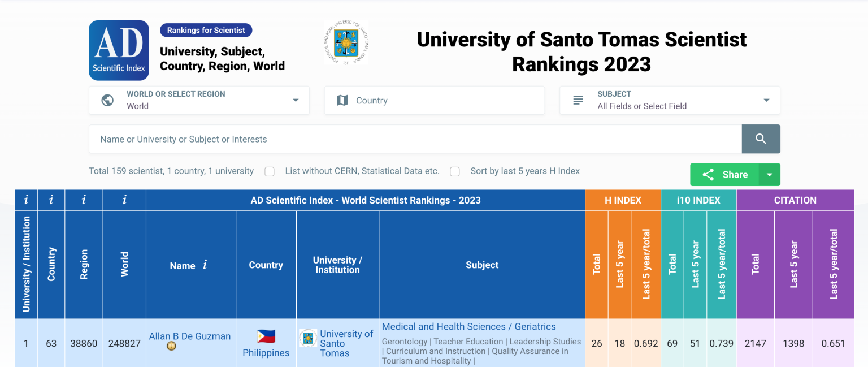Click info icon above Region rank column
The image size is (868, 367).
tap(84, 200)
